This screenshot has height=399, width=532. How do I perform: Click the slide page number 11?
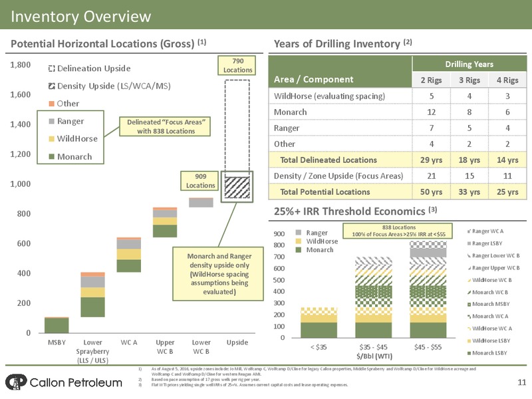coord(522,382)
